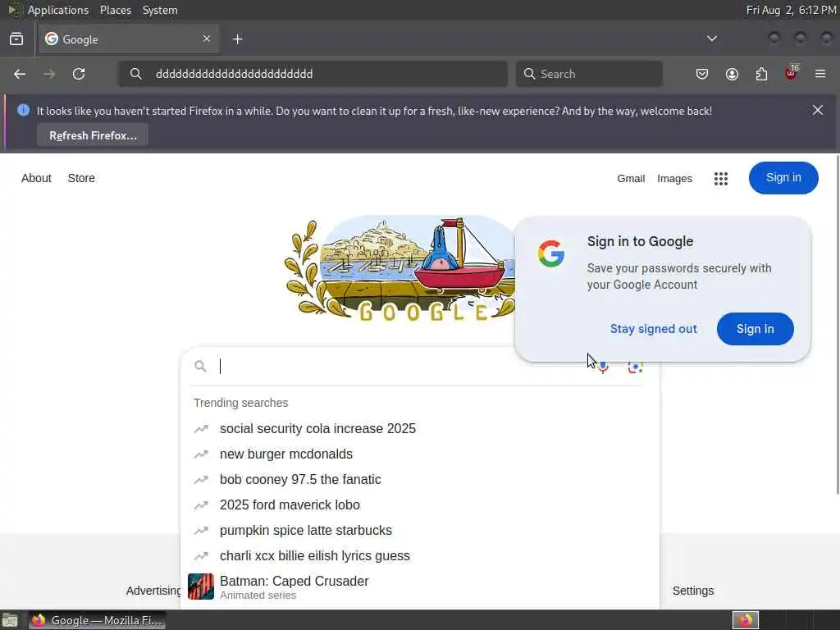Click the Sign in button in the page header
The image size is (840, 630).
pos(783,178)
